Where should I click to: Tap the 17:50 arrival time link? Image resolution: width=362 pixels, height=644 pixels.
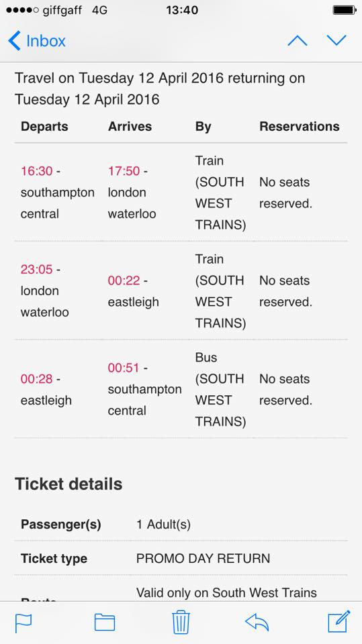click(x=124, y=171)
